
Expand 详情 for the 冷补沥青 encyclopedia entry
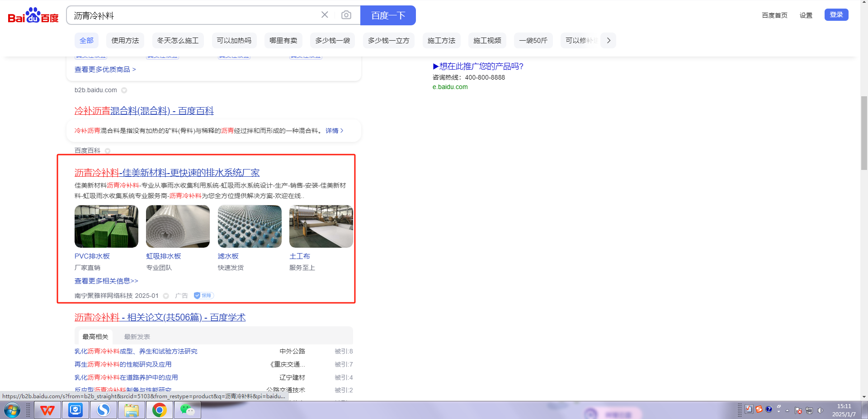pos(335,131)
